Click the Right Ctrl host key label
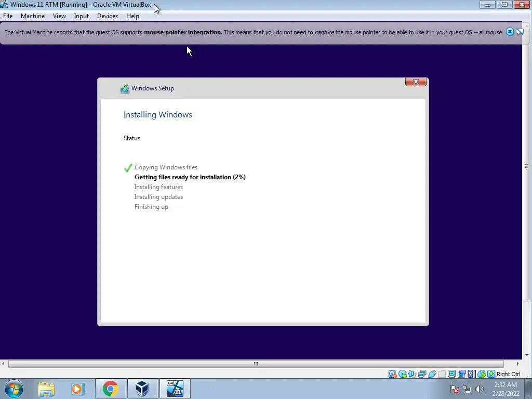Viewport: 532px width, 399px height. (x=508, y=374)
